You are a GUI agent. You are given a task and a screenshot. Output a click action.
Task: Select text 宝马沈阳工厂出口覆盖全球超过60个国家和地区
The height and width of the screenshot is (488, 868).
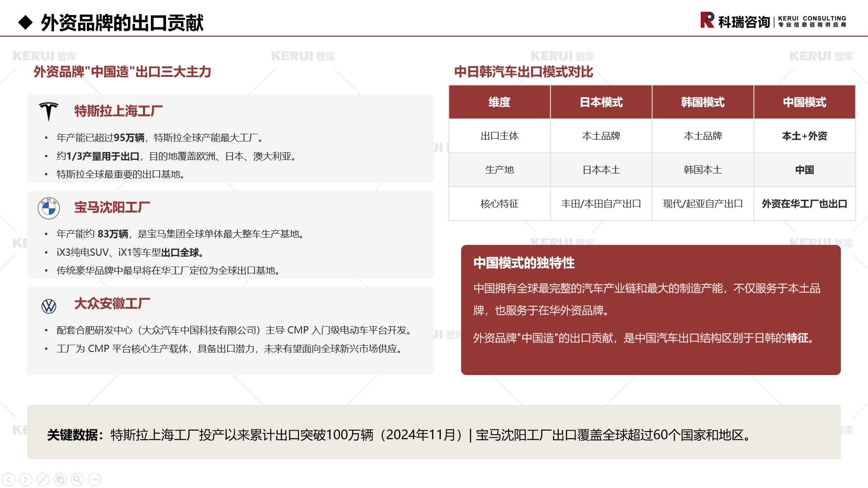[609, 435]
